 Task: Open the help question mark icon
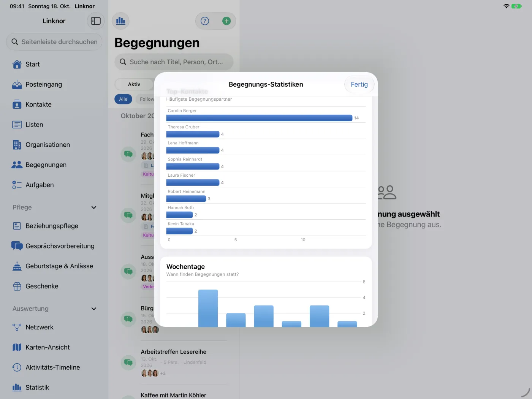(205, 21)
